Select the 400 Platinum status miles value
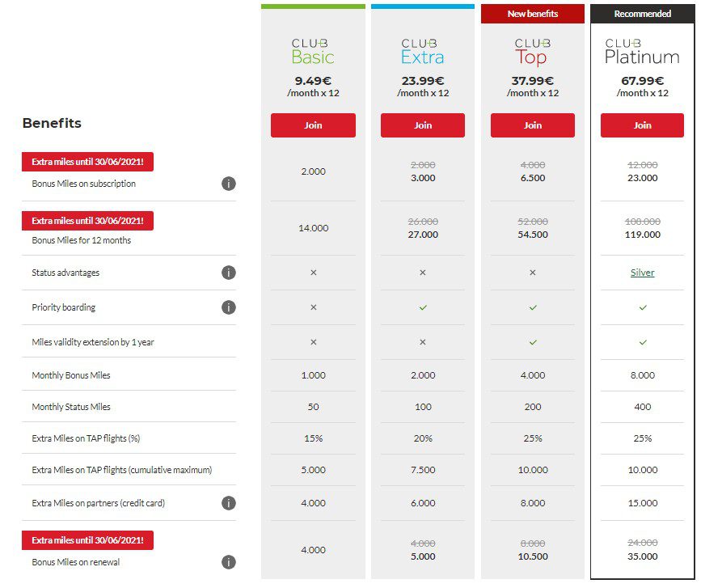This screenshot has width=701, height=588. click(x=643, y=407)
